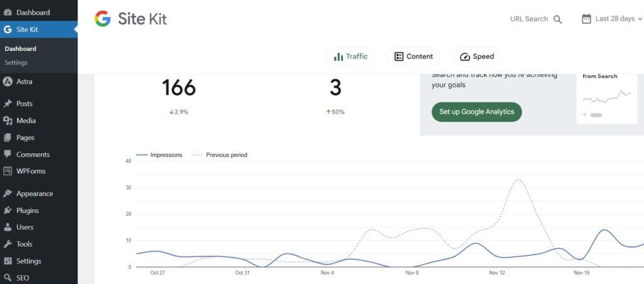Click the Tools wrench icon

tap(8, 244)
